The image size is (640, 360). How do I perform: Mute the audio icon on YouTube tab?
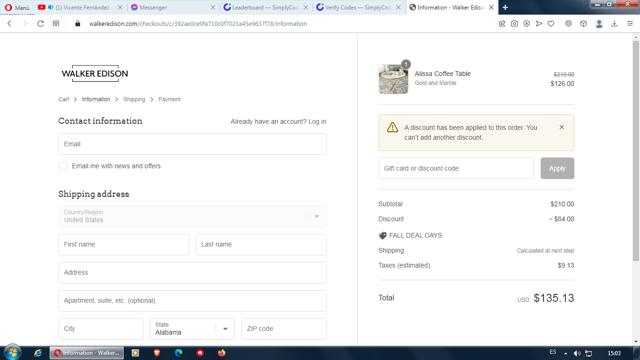(51, 7)
